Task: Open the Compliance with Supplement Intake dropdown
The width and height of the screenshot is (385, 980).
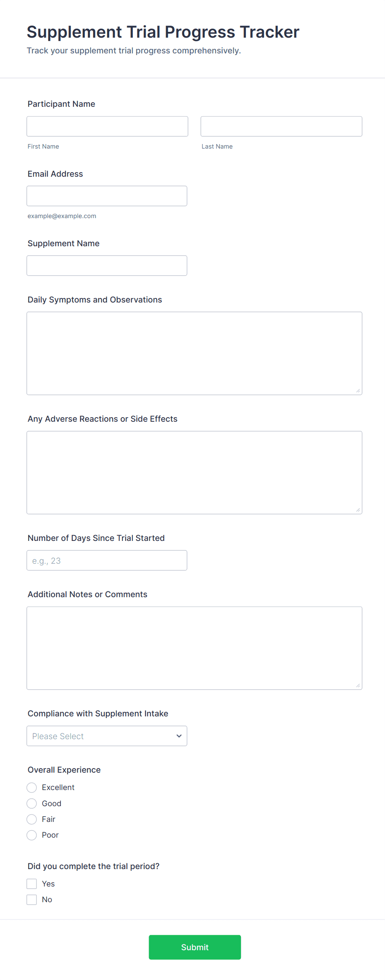Action: pyautogui.click(x=107, y=735)
